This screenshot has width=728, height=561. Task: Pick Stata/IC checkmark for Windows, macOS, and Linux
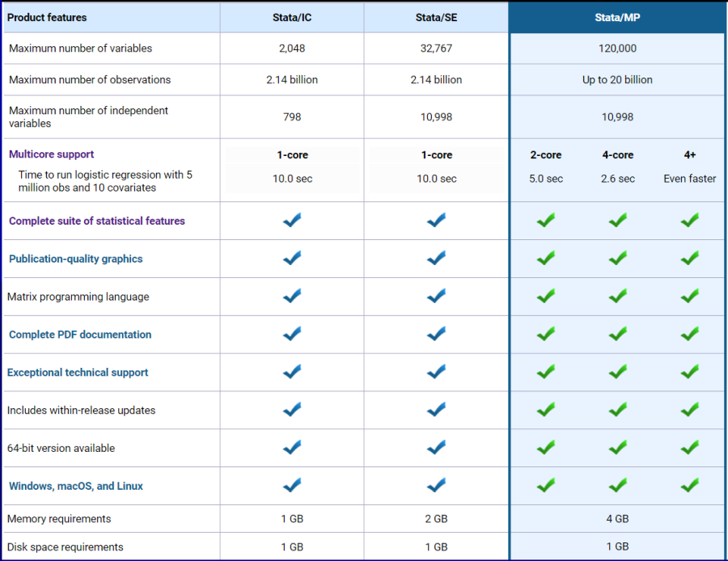(292, 485)
